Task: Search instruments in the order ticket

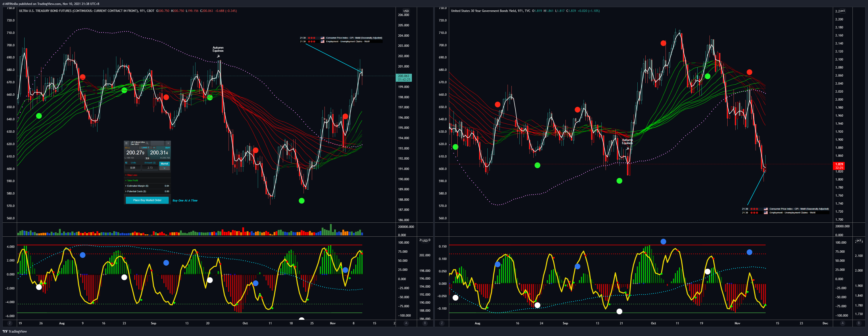Action: 147,143
